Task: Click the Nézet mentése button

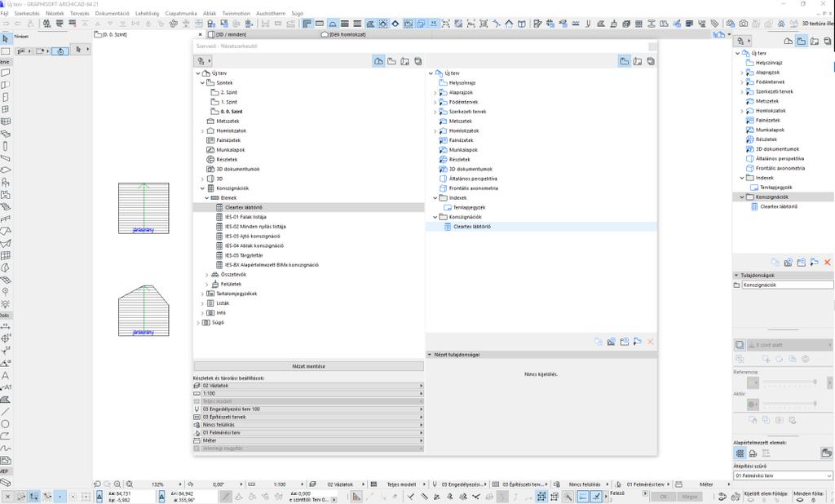Action: (308, 366)
